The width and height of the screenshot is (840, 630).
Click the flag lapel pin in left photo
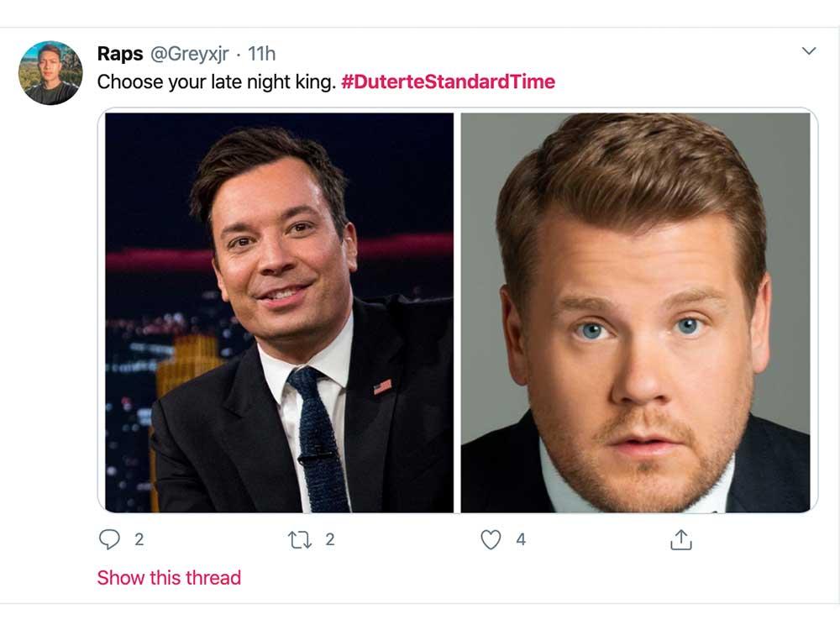tap(382, 386)
